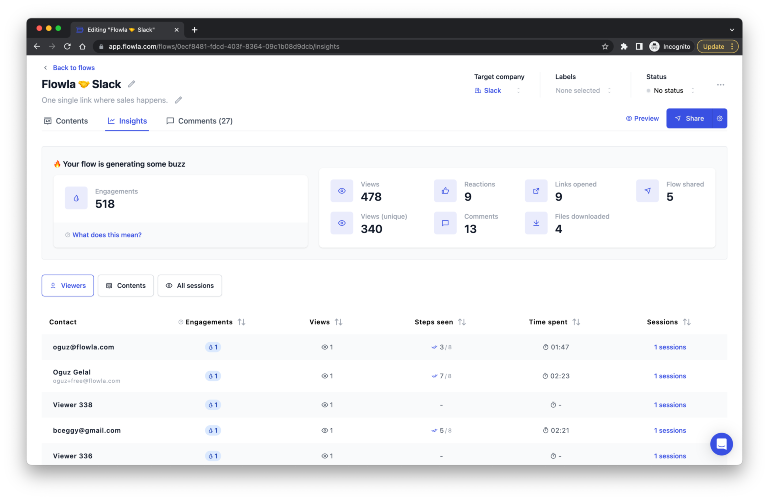
Task: Click the Files downloaded icon
Action: pyautogui.click(x=536, y=223)
